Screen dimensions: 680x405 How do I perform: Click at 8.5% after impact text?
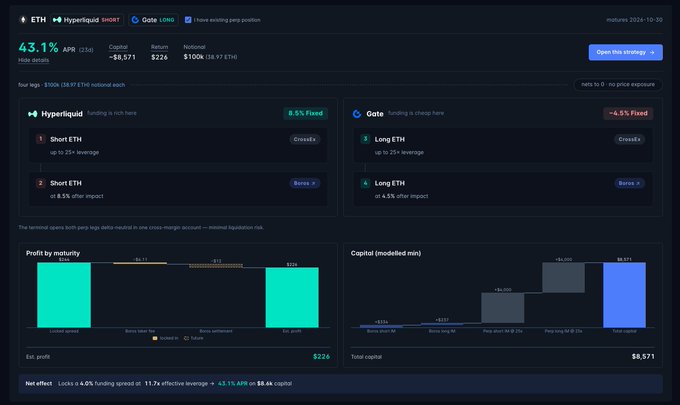click(x=77, y=196)
